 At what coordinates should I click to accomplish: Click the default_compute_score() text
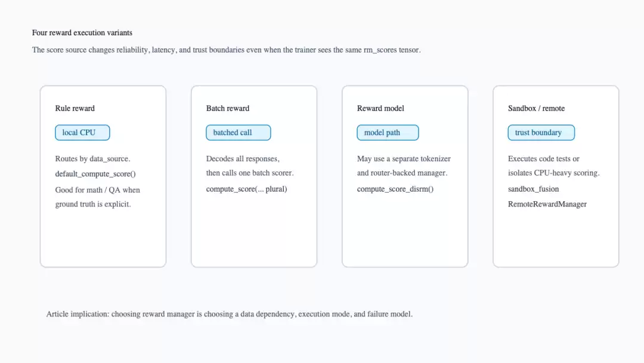[95, 174]
